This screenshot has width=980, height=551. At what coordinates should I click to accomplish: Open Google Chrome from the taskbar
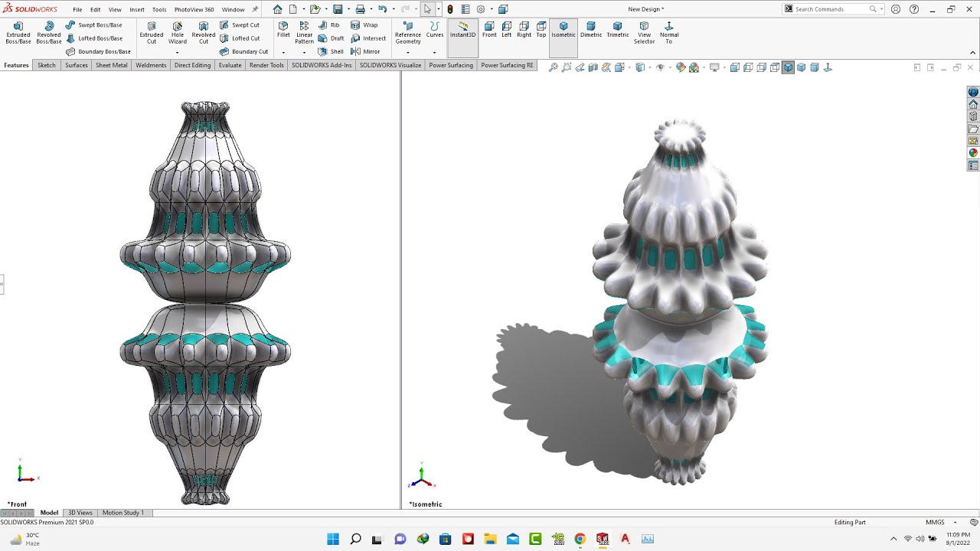coord(580,539)
